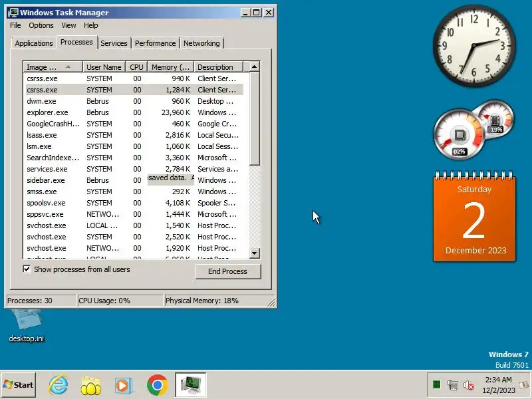Launch Windows Media Player from taskbar
This screenshot has height=399, width=532.
tap(123, 386)
